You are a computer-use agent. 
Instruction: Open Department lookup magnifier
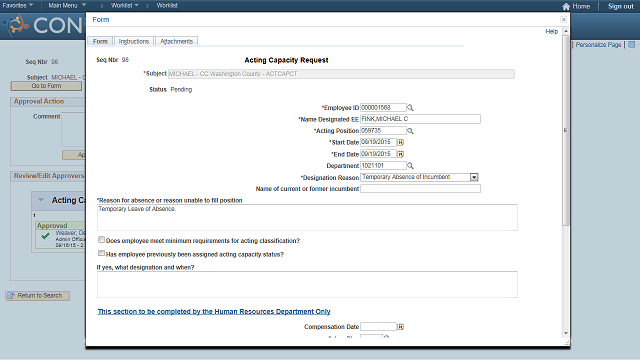pyautogui.click(x=410, y=166)
